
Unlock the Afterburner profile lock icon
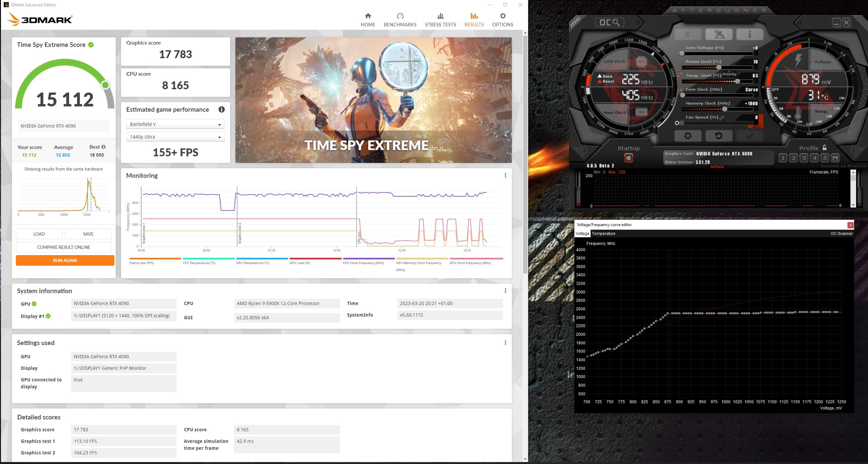point(825,148)
